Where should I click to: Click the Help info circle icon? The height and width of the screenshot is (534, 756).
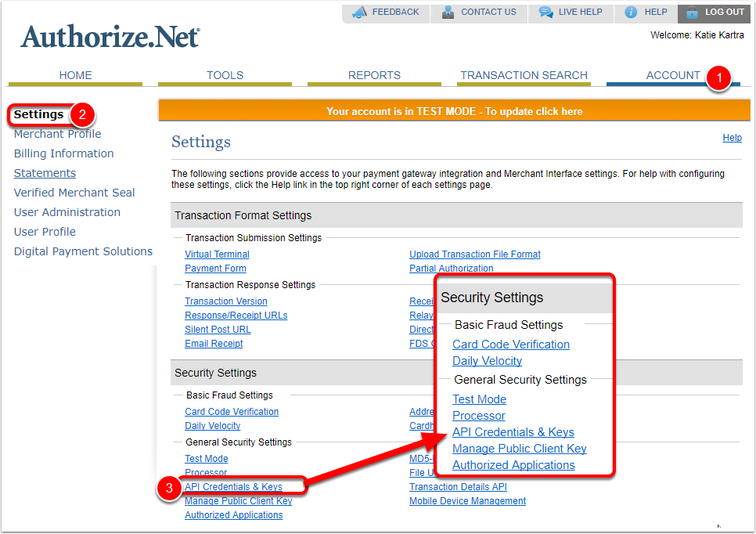[x=631, y=12]
